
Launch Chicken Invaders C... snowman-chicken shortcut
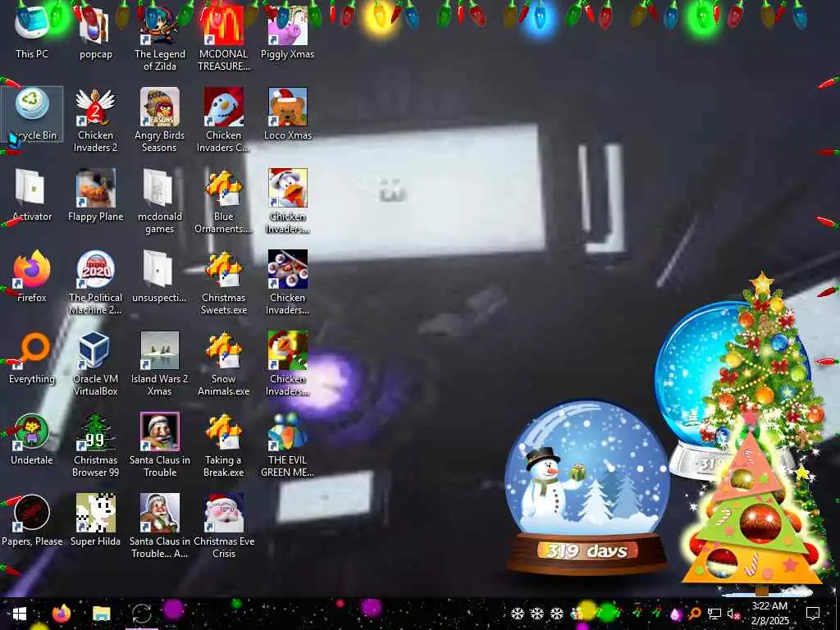coord(223,120)
